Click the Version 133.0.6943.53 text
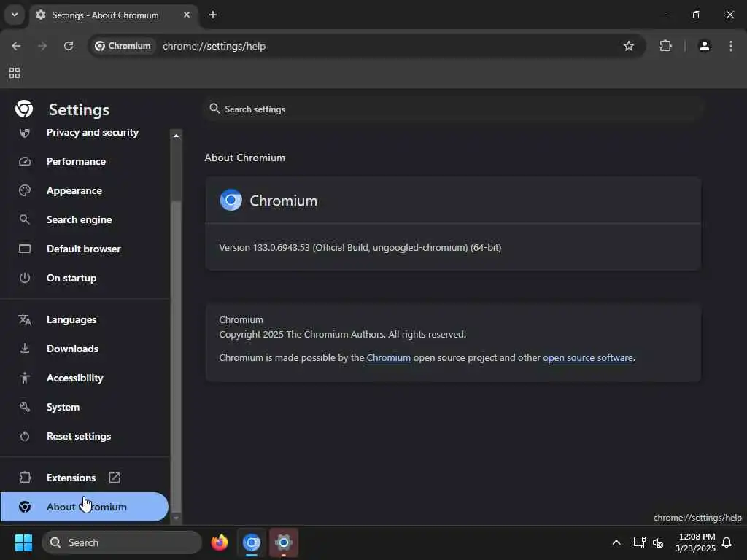The width and height of the screenshot is (747, 560). 360,248
